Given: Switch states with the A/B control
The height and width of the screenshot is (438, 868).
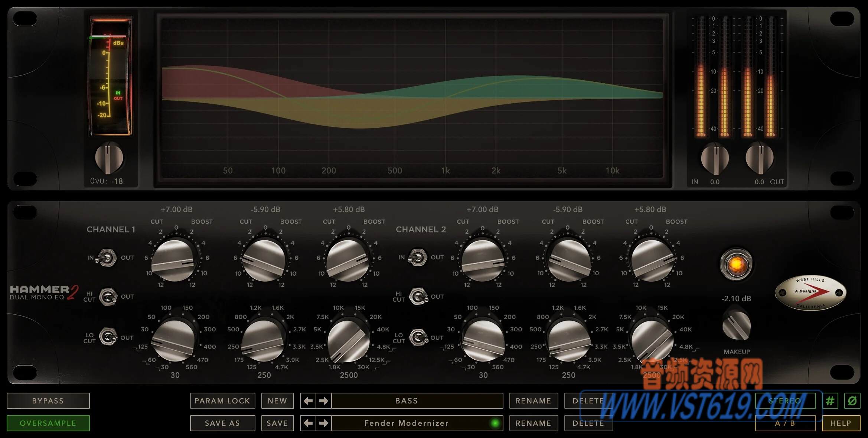Looking at the screenshot, I should (784, 423).
